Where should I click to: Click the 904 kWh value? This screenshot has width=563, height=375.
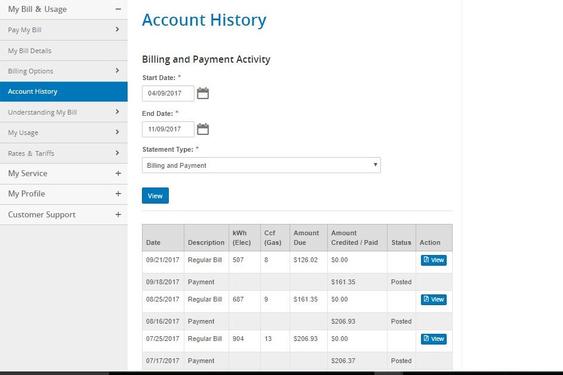tap(238, 339)
